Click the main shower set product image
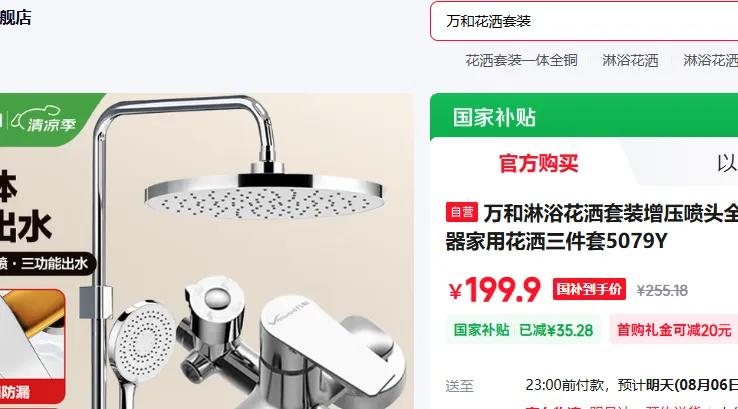Screen dimensions: 738x409 (x=206, y=251)
